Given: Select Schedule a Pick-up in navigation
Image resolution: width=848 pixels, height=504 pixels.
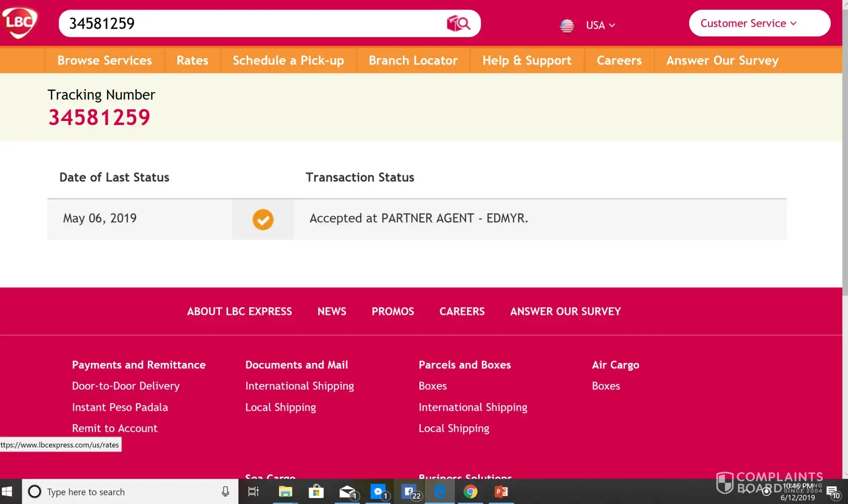Looking at the screenshot, I should (x=288, y=60).
